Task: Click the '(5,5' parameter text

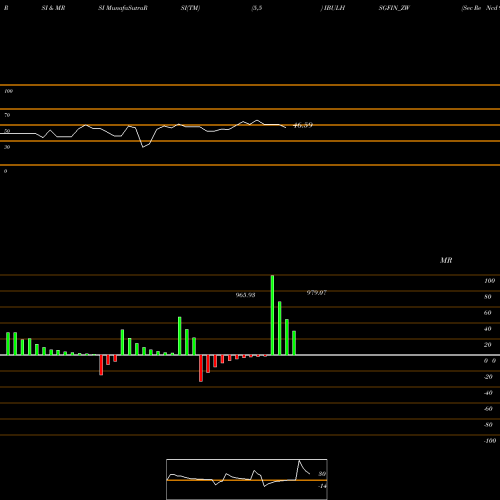Action: pyautogui.click(x=257, y=8)
